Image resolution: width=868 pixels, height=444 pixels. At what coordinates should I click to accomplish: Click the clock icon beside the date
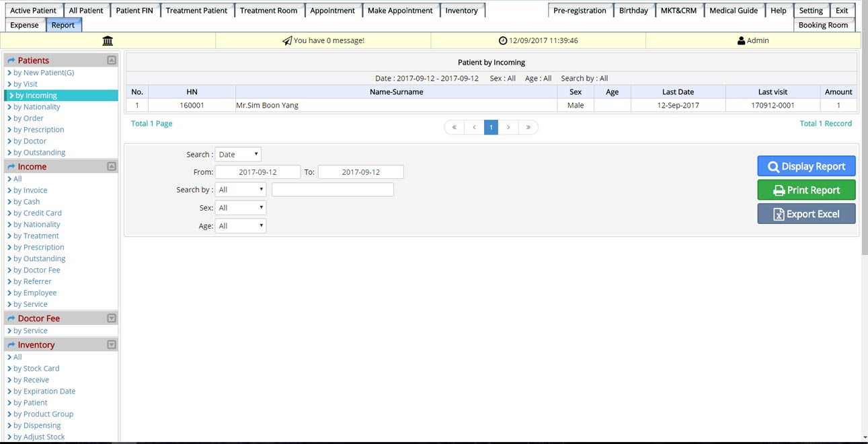pyautogui.click(x=503, y=41)
